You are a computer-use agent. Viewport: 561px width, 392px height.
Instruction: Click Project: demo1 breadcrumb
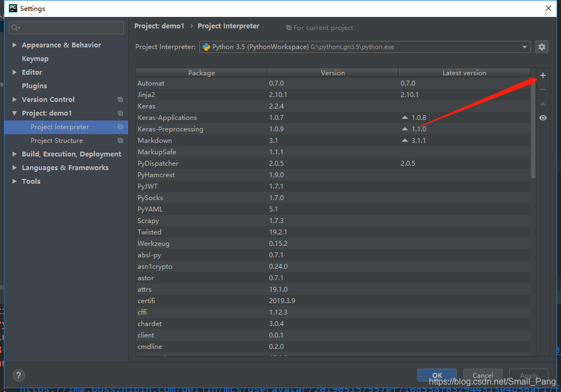point(159,26)
